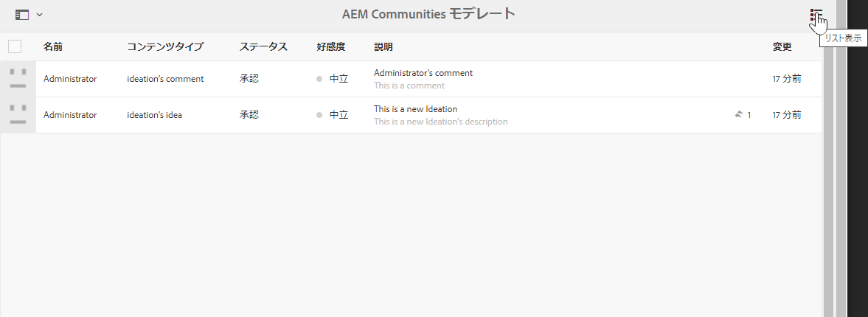868x317 pixels.
Task: Click AEM Communities モデレート title
Action: pos(428,14)
